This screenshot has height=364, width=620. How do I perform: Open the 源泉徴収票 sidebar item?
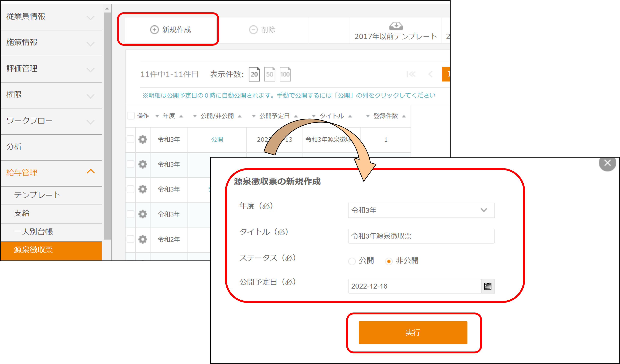[51, 250]
